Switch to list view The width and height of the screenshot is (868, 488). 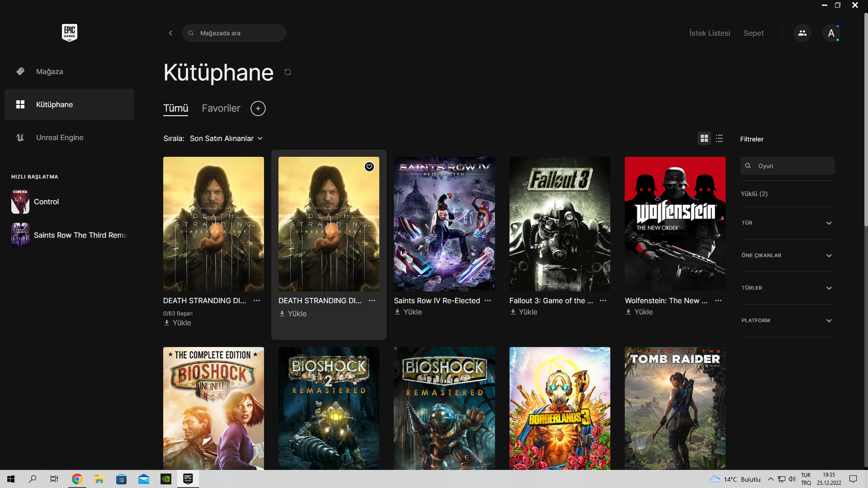(719, 139)
